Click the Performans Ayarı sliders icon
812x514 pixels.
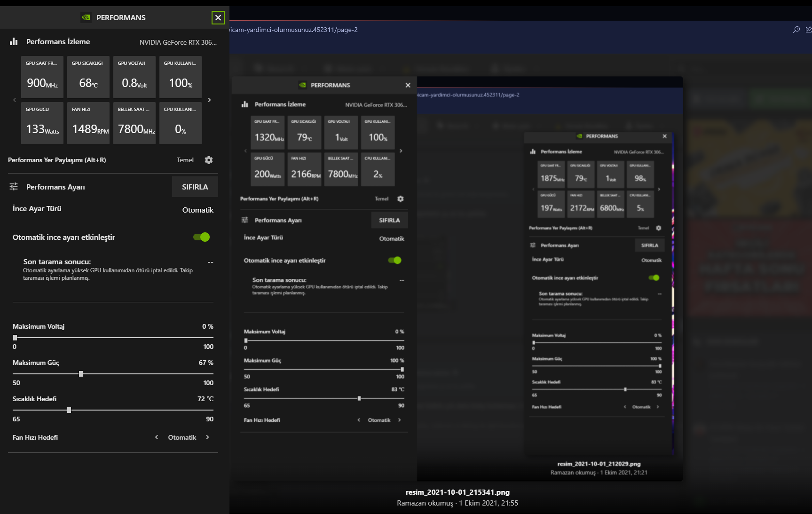click(14, 187)
